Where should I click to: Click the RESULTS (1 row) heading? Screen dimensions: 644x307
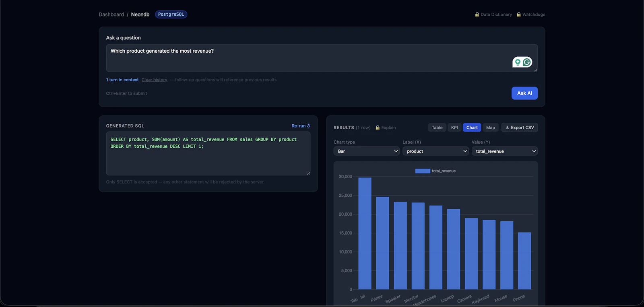point(352,128)
